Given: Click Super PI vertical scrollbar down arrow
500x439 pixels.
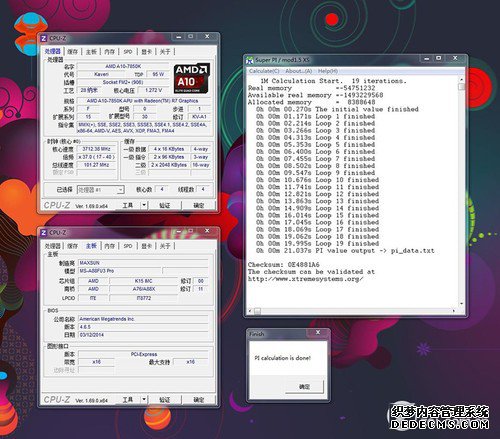Looking at the screenshot, I should point(461,304).
